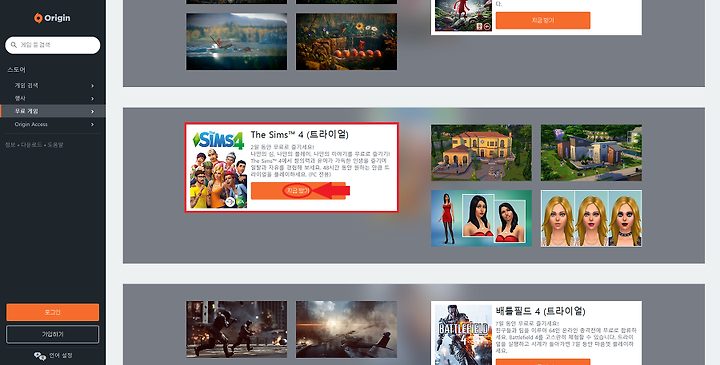Click the orange 로그인 button
This screenshot has width=720, height=365.
tap(52, 312)
